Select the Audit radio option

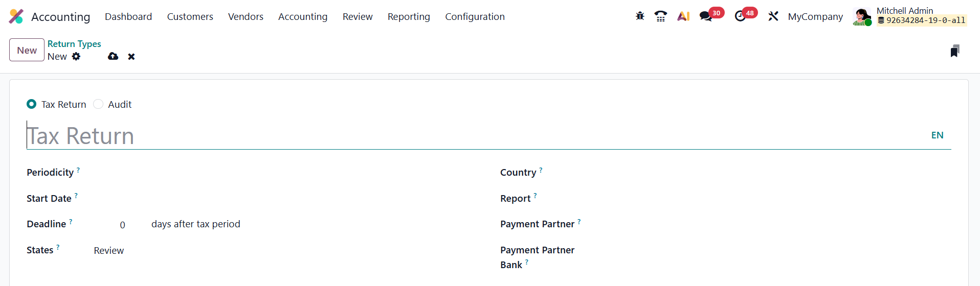tap(98, 104)
